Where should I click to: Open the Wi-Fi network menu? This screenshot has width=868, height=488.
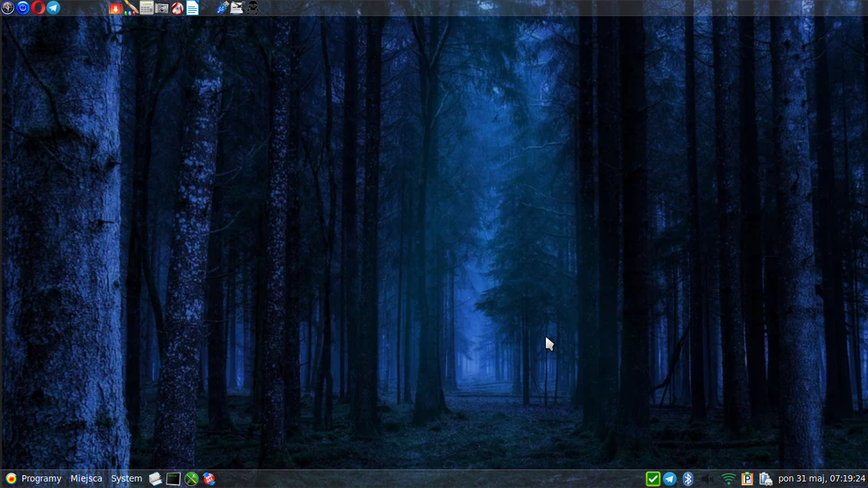[728, 479]
